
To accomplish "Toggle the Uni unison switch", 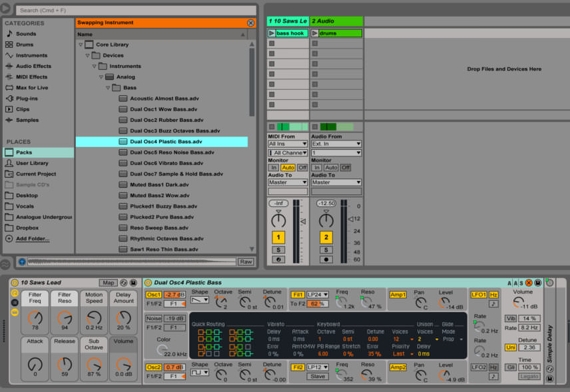I will (510, 347).
